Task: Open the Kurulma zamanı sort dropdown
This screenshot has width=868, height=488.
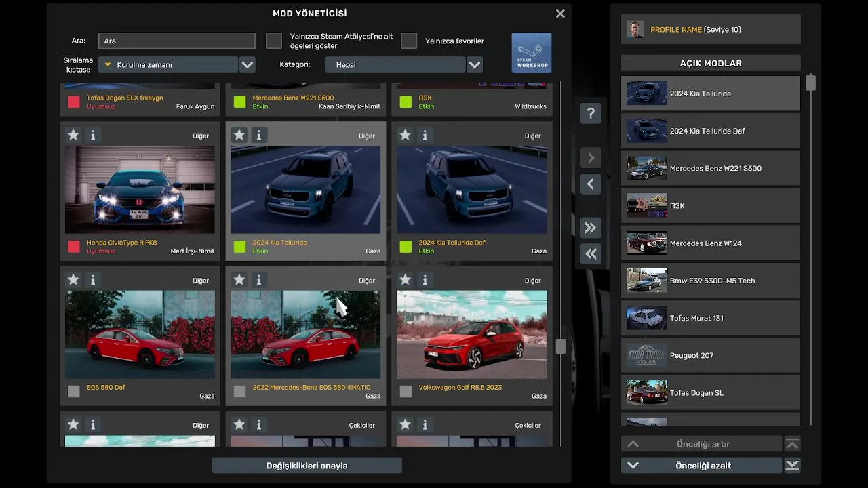Action: click(168, 65)
